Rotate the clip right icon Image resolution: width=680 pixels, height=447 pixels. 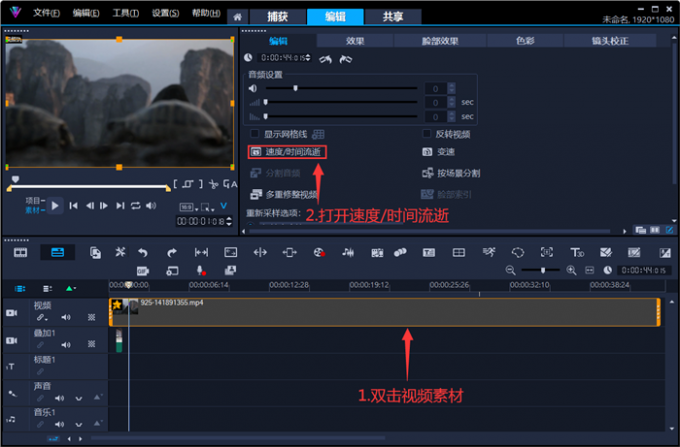[346, 59]
